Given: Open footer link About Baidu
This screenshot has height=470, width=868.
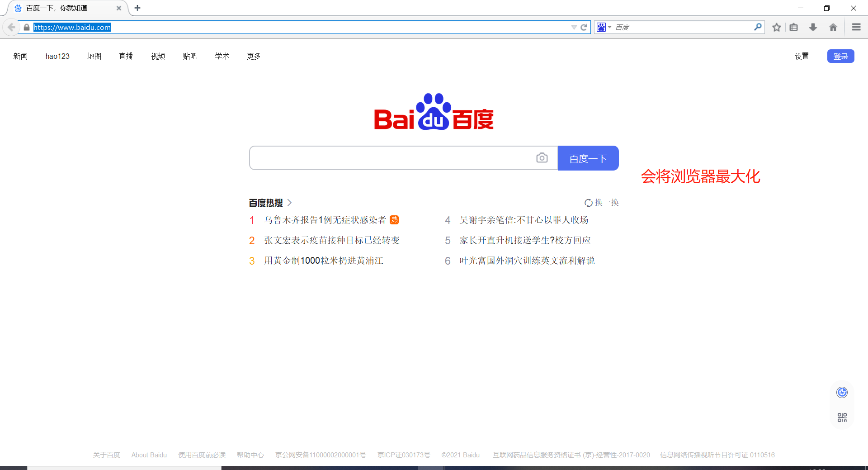Looking at the screenshot, I should (x=149, y=455).
